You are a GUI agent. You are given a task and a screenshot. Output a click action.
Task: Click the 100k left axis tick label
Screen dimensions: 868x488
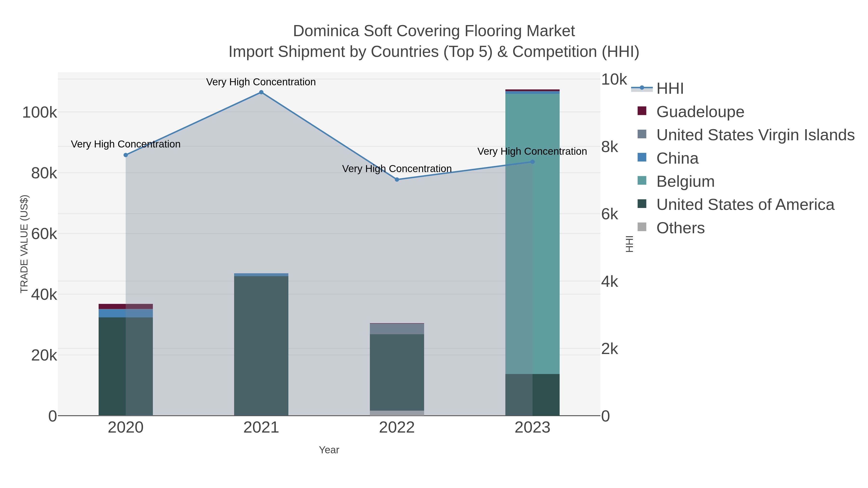point(40,112)
